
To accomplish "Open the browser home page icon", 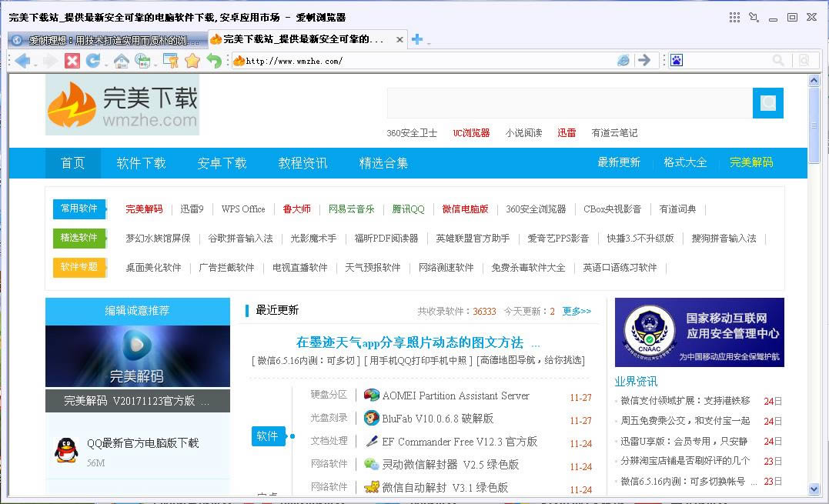I will coord(121,61).
